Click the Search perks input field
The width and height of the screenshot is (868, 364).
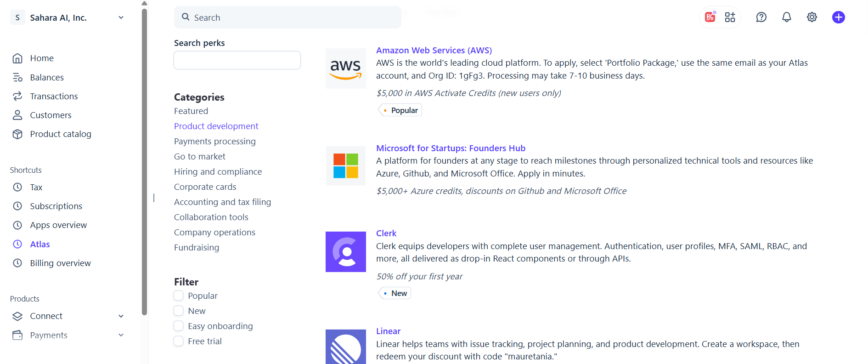pos(237,60)
